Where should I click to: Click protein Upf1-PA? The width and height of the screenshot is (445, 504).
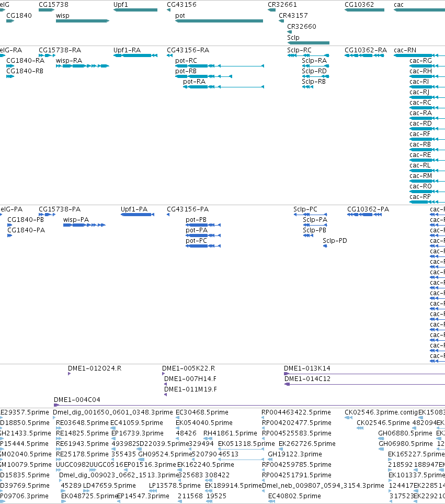click(x=138, y=215)
